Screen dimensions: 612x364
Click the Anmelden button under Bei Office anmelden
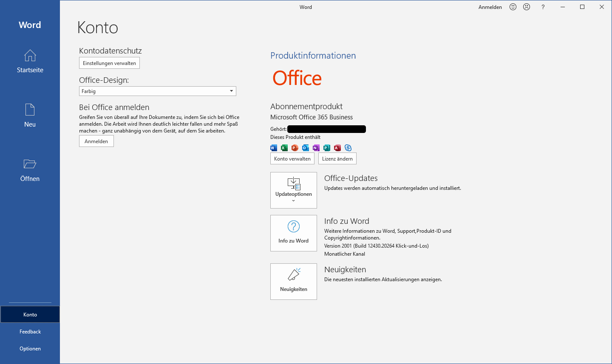(96, 141)
